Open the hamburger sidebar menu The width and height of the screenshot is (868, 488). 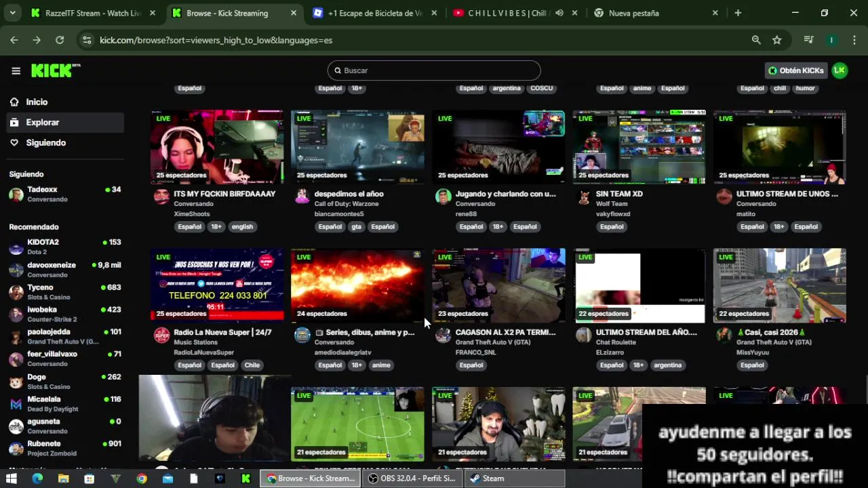[16, 70]
